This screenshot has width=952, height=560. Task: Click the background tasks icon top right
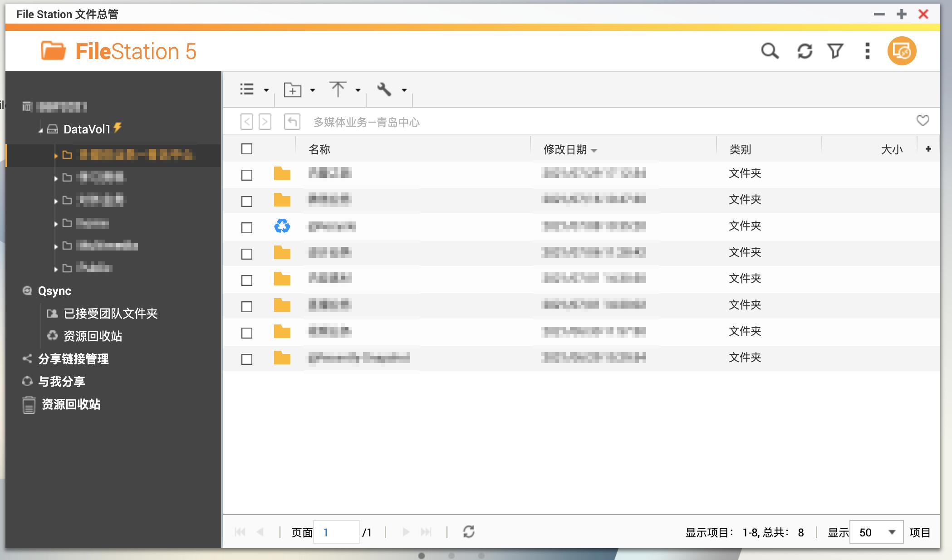coord(901,51)
